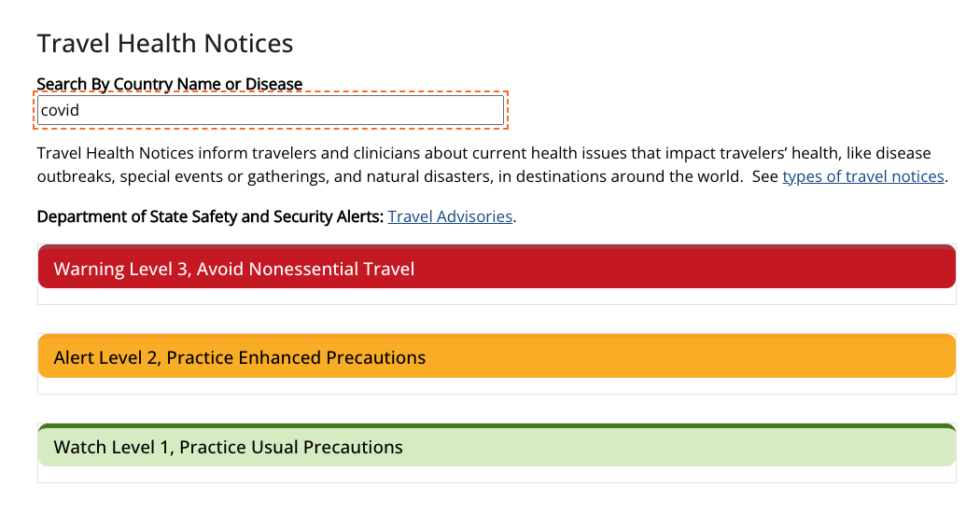This screenshot has height=514, width=980.
Task: Click empty panel below Alert Level 2
Action: (x=497, y=385)
